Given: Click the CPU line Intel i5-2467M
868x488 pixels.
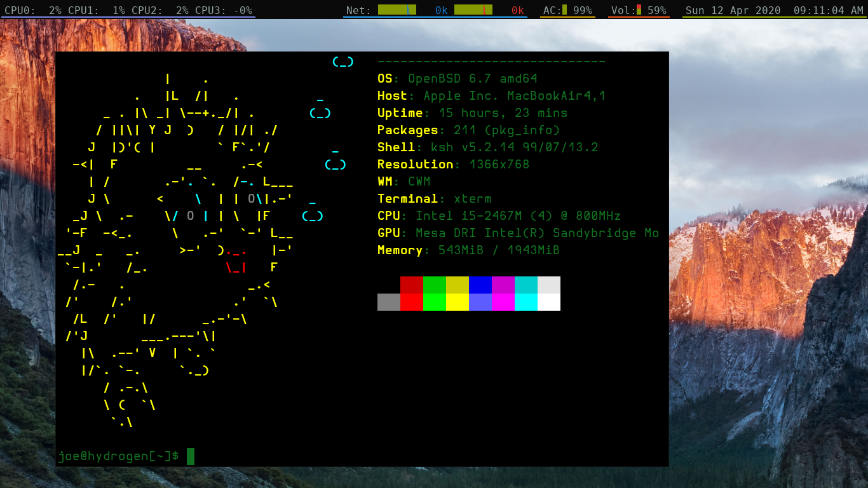Looking at the screenshot, I should (x=499, y=216).
